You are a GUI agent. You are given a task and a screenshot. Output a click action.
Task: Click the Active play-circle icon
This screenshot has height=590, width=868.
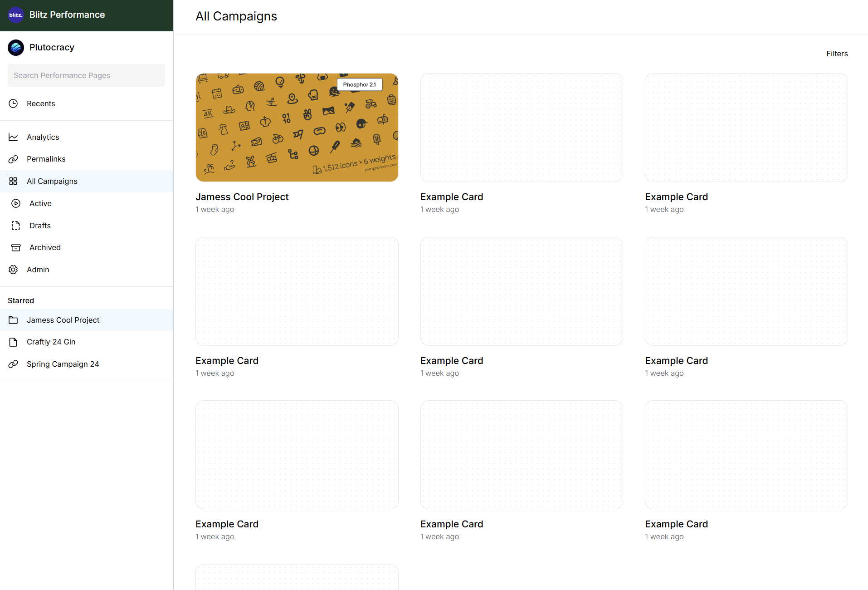[16, 203]
